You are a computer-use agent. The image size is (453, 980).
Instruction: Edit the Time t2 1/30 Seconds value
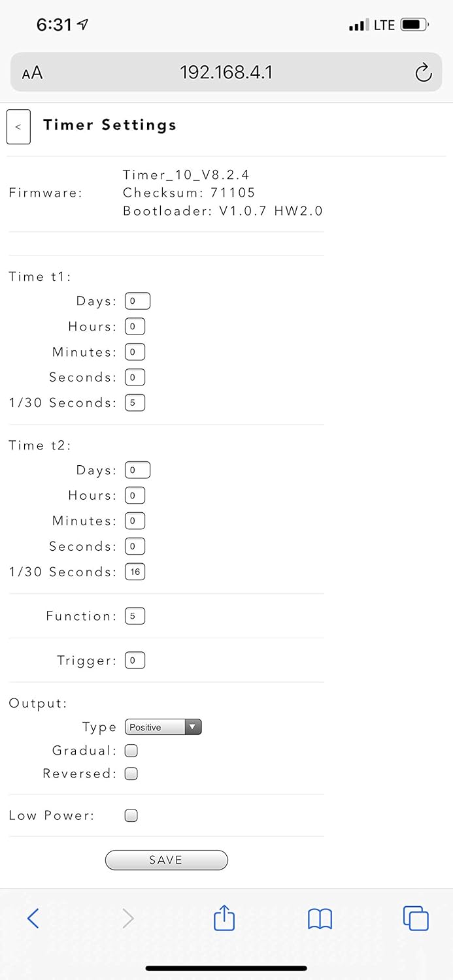point(135,572)
